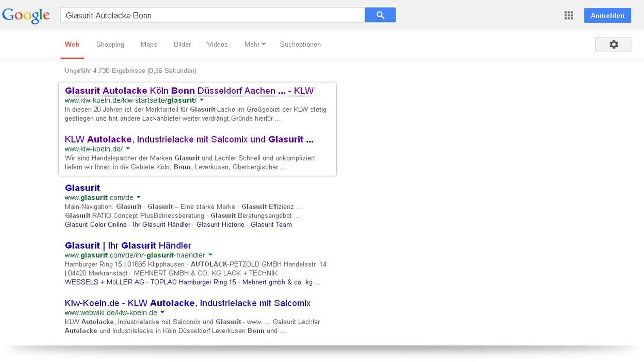The height and width of the screenshot is (362, 644).
Task: Expand arrow next to www.glasurit.com/de URL
Action: [x=139, y=197]
